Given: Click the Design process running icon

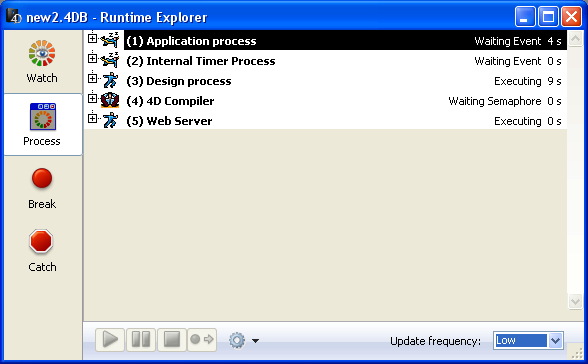Looking at the screenshot, I should pyautogui.click(x=110, y=81).
